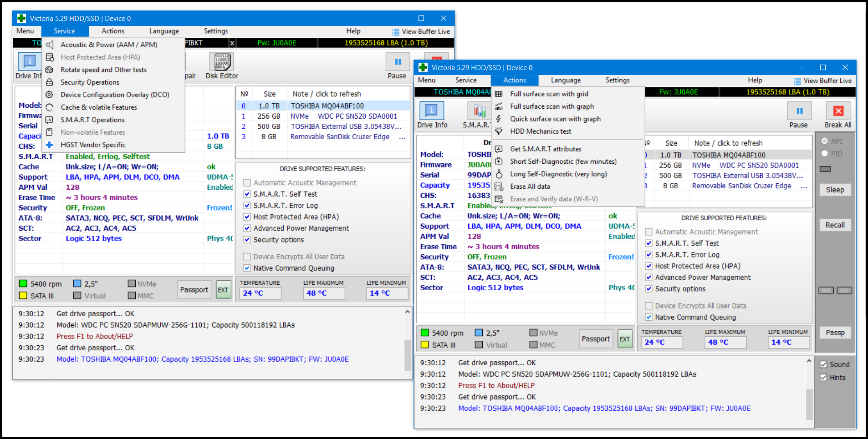Select WDC PC SN520 drive row left window
The height and width of the screenshot is (439, 868).
(323, 116)
